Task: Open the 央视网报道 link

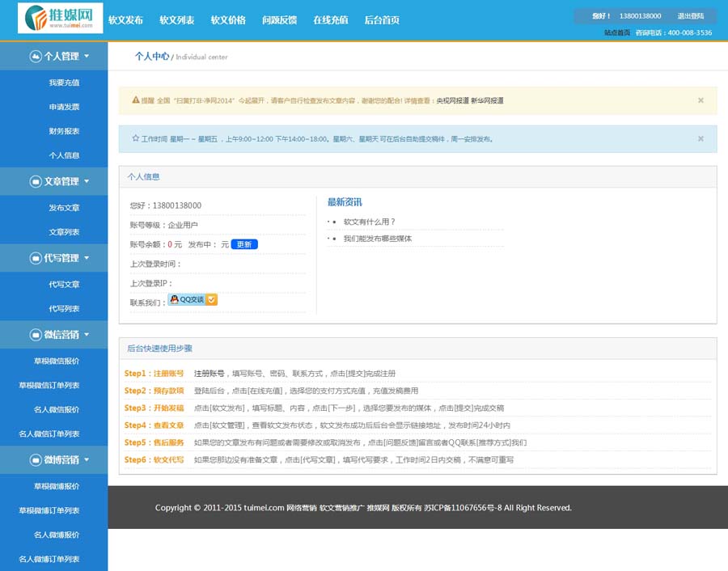Action: [452, 101]
